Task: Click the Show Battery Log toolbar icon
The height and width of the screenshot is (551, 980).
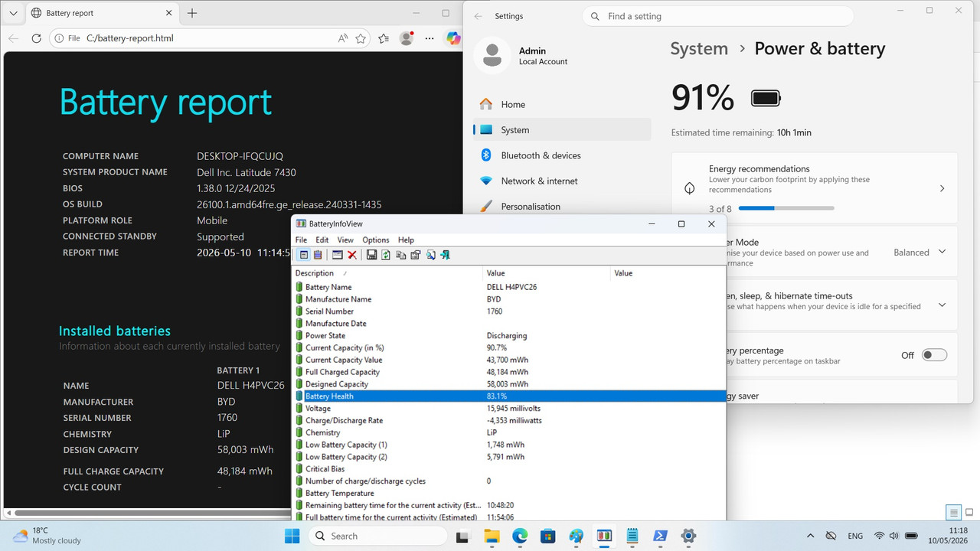Action: point(318,255)
